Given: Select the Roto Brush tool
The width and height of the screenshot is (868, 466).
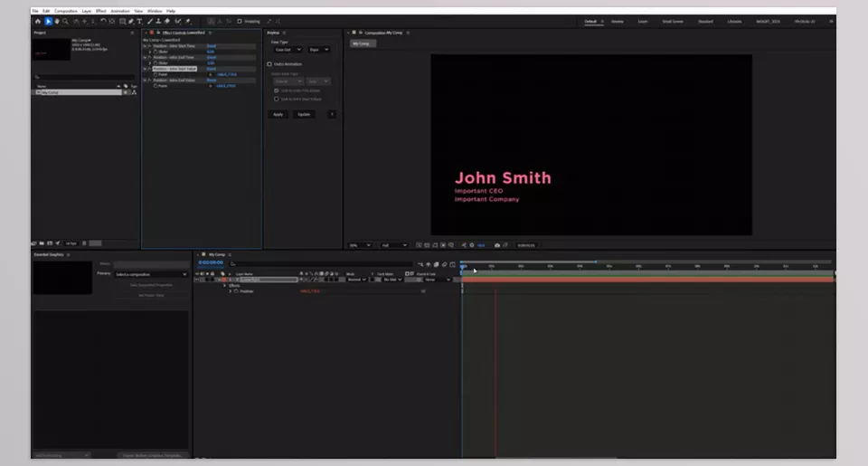Looking at the screenshot, I should tap(178, 22).
